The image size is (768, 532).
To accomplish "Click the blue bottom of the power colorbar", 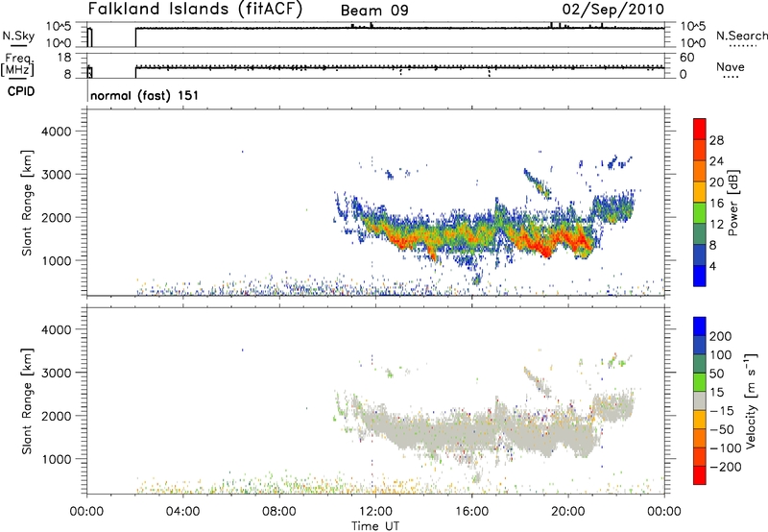I will [700, 276].
